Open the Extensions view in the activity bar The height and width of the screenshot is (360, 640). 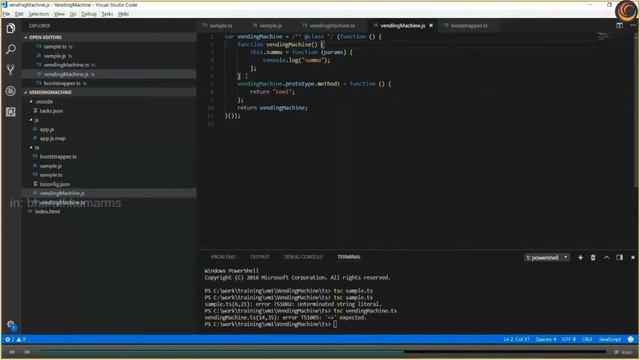[x=11, y=111]
